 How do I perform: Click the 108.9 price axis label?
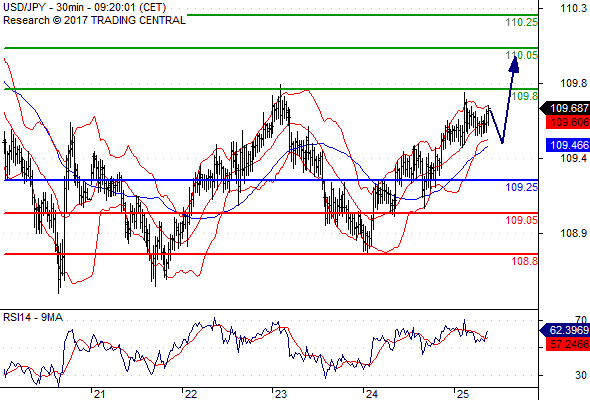tap(573, 233)
